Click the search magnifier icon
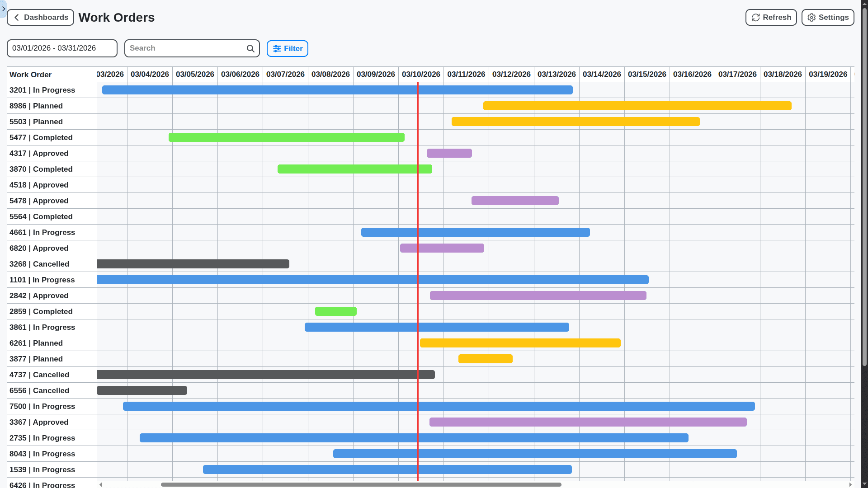Viewport: 868px width, 488px height. click(250, 48)
